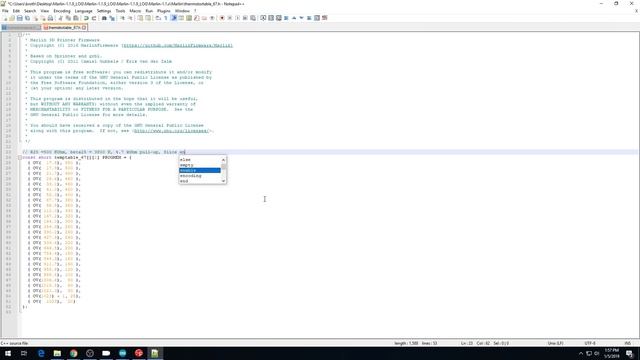
Task: Zoom in using toolbar icon
Action: [122, 18]
